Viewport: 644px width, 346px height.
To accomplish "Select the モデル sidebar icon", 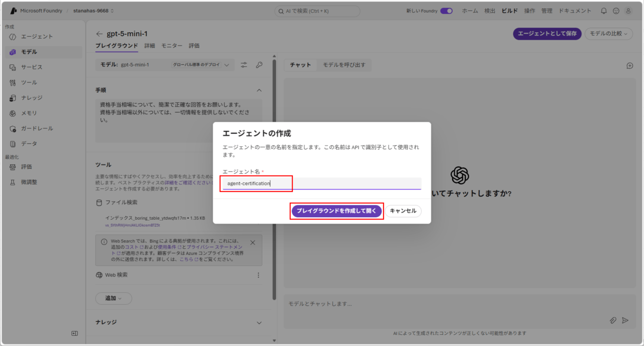I will click(x=13, y=52).
